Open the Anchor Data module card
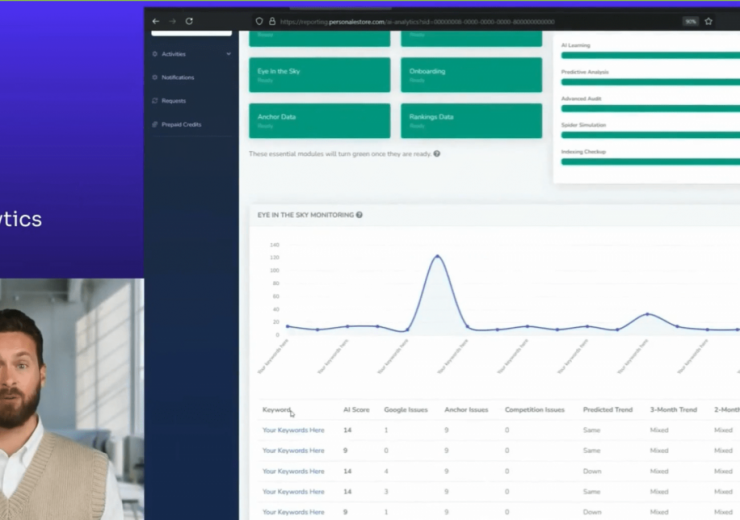Screen dimensions: 740x520 (320, 121)
